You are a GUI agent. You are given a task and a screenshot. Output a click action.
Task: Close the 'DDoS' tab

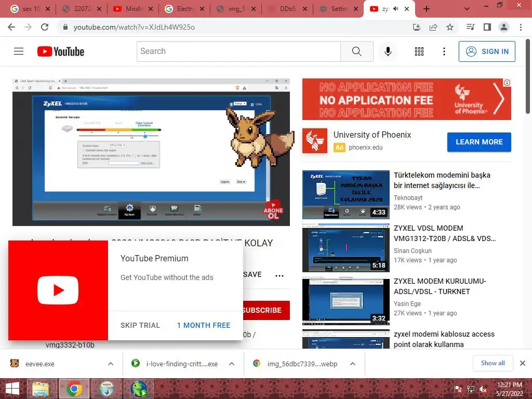click(x=304, y=9)
